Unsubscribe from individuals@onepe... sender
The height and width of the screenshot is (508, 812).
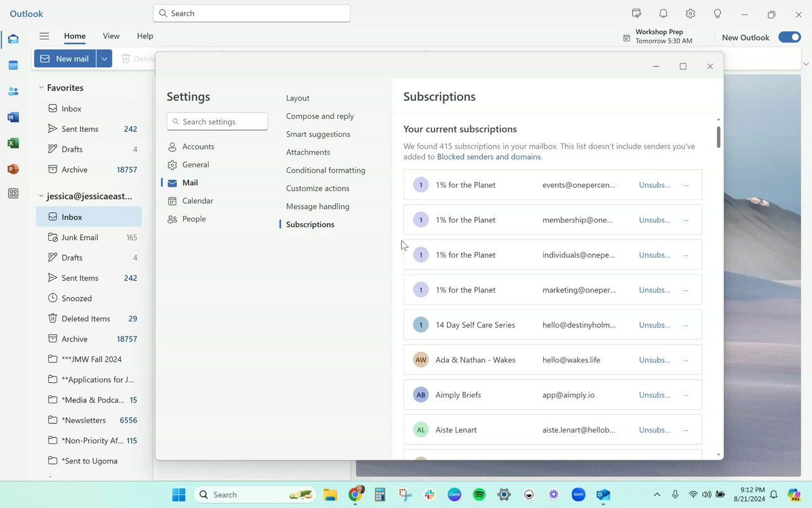coord(655,255)
